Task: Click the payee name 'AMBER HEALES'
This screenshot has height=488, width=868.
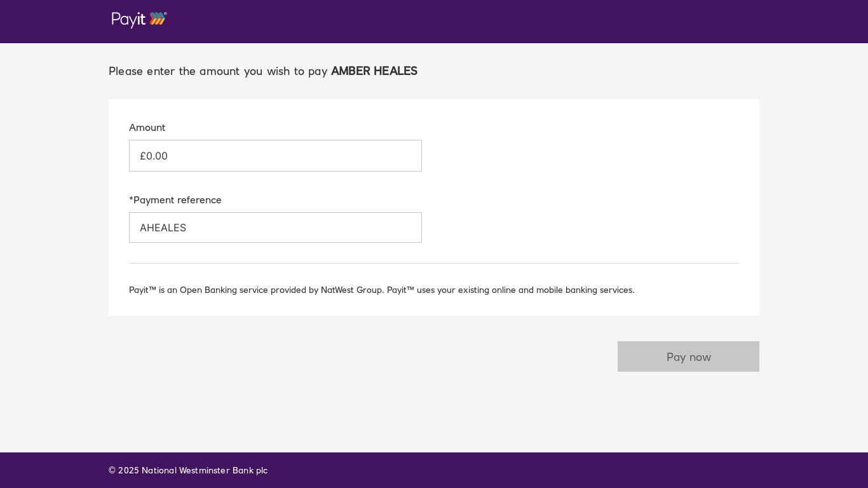Action: 374,71
